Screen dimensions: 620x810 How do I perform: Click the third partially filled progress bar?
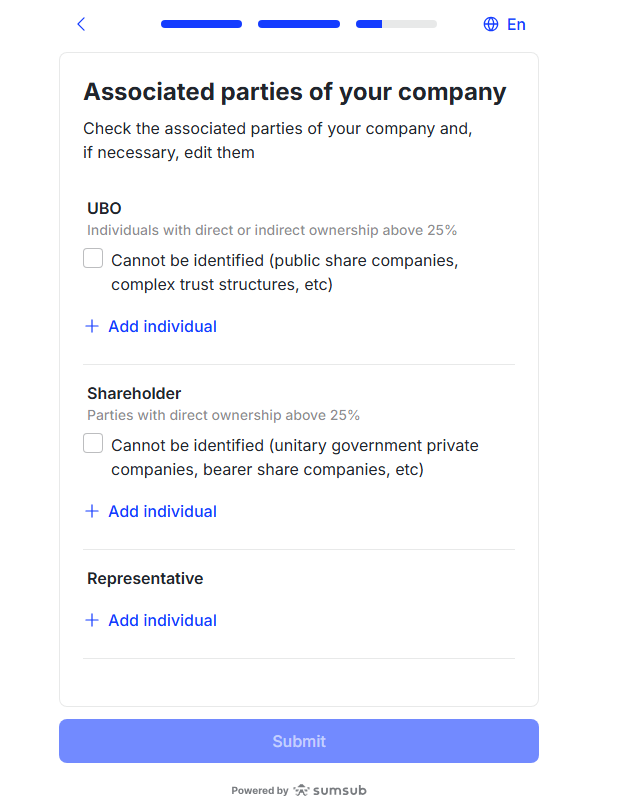tap(396, 24)
